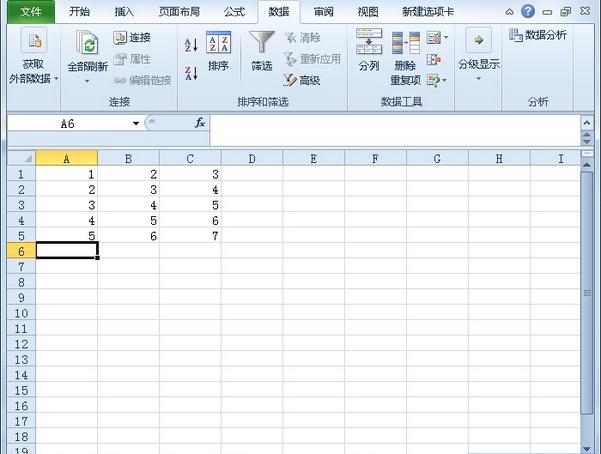Viewport: 601px width, 454px height.
Task: Click the Consolidate icon in Data Tools
Action: click(x=434, y=59)
